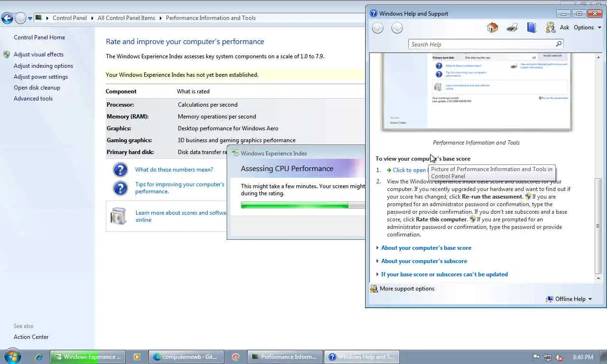Image resolution: width=607 pixels, height=364 pixels.
Task: Click arrow after 'All Control Panel Items' breadcrumb
Action: tap(160, 18)
